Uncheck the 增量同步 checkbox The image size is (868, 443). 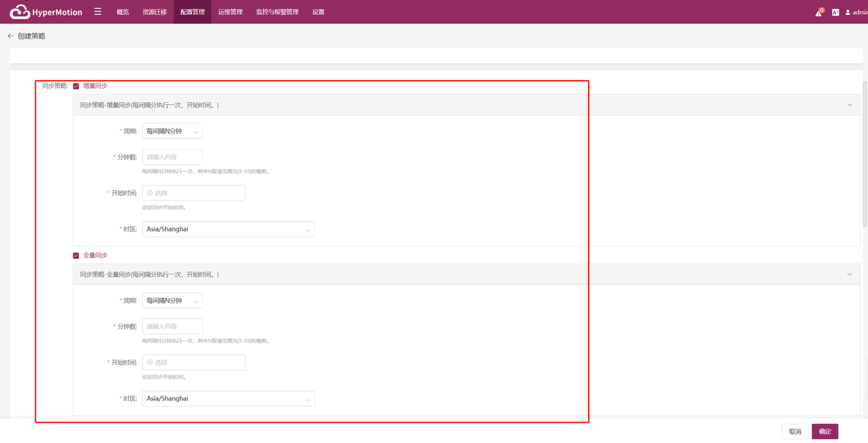tap(76, 86)
